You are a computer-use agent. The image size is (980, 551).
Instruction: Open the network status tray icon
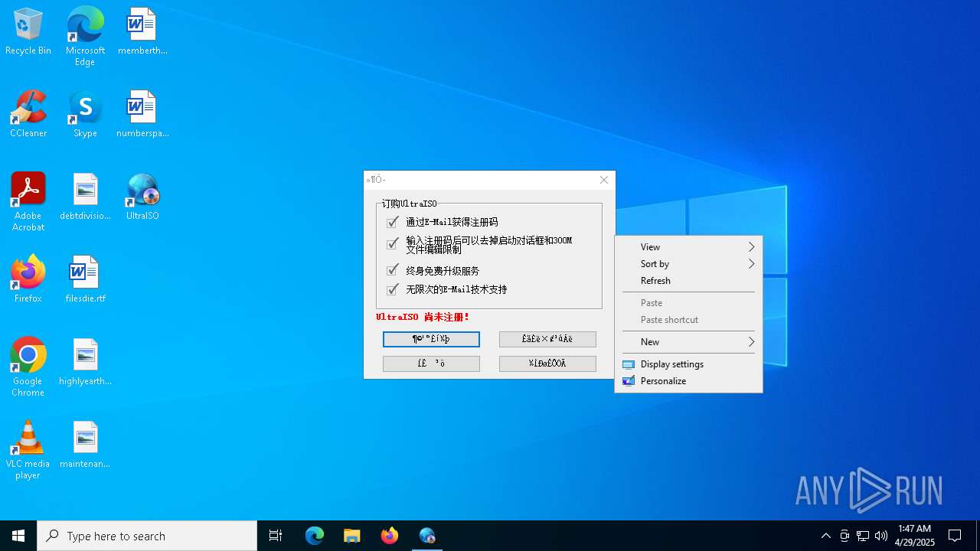click(863, 536)
